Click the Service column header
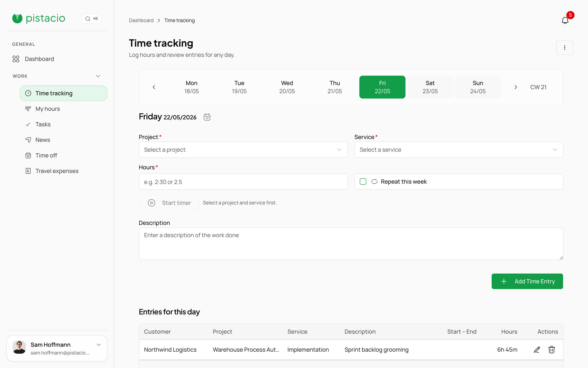The image size is (588, 368). tap(297, 332)
